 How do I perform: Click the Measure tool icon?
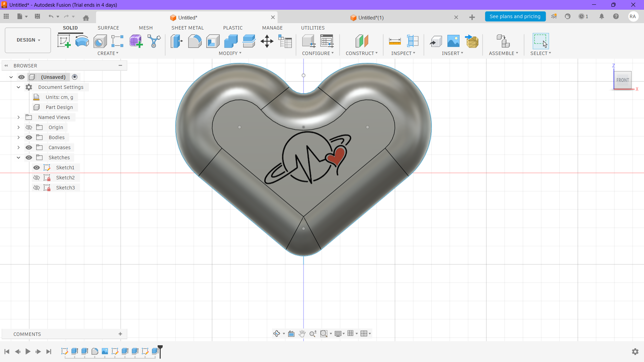point(395,41)
